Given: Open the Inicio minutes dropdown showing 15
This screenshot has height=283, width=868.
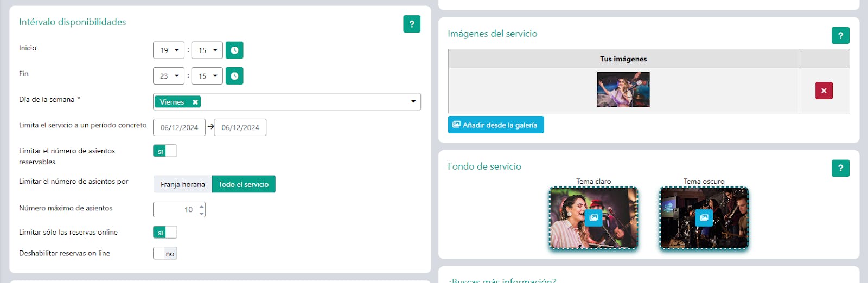Looking at the screenshot, I should coord(207,50).
